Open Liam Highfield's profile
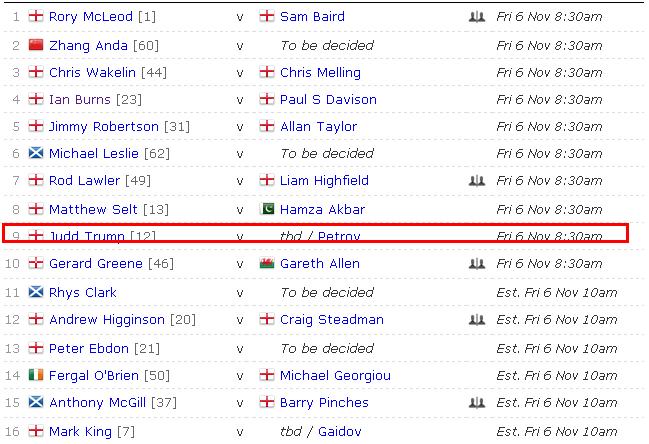The image size is (649, 444). [324, 181]
